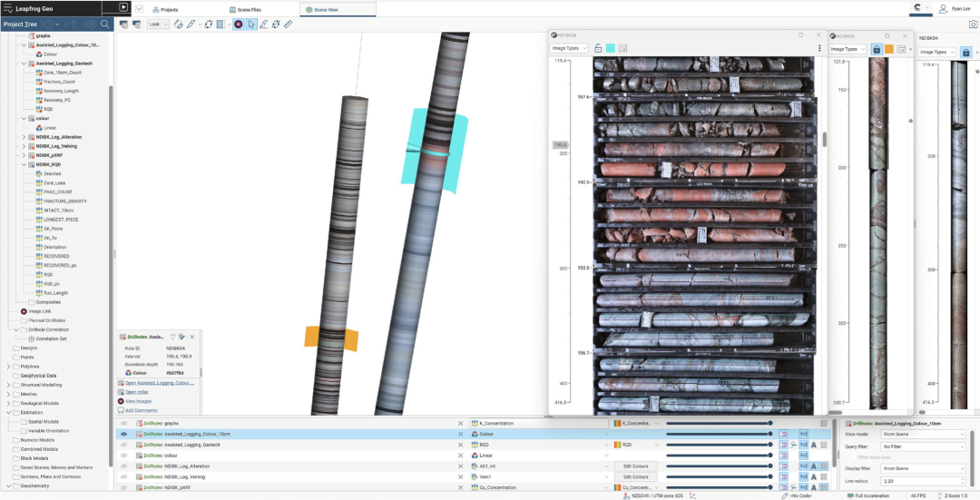This screenshot has height=500, width=980.
Task: Open the Look dropdown in the scene toolbar
Action: (158, 25)
